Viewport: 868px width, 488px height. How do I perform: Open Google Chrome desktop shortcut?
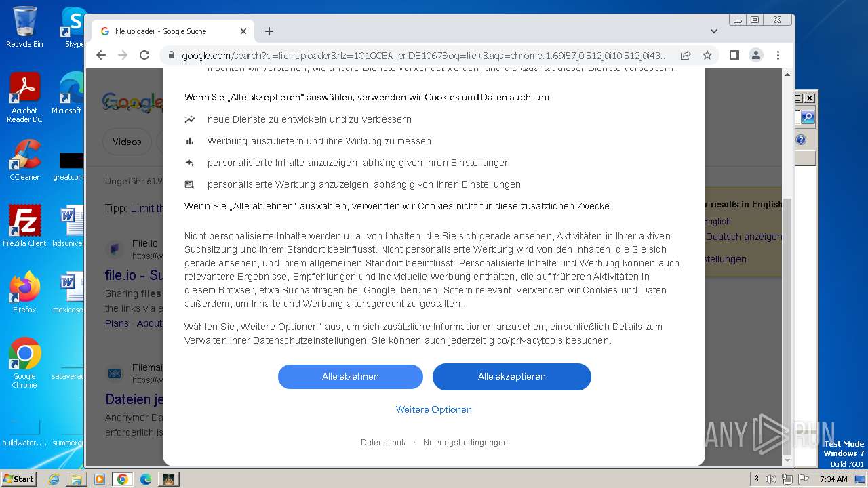tap(24, 363)
